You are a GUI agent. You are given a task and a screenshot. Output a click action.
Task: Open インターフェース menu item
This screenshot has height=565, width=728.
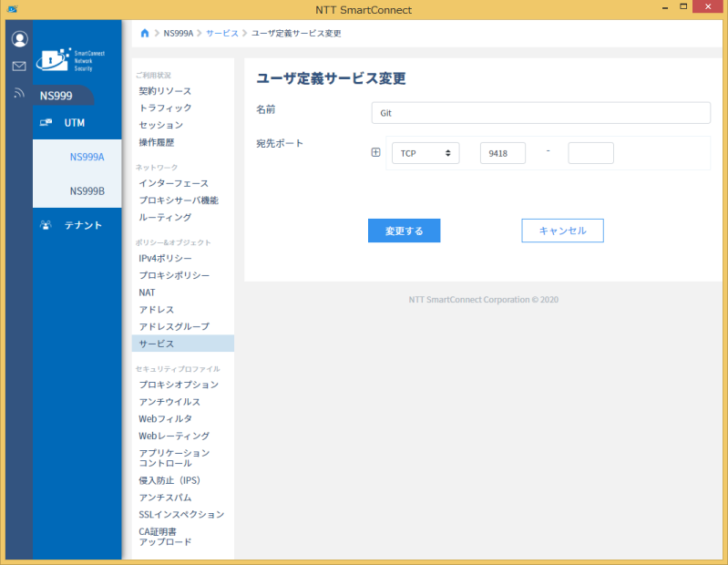point(174,183)
